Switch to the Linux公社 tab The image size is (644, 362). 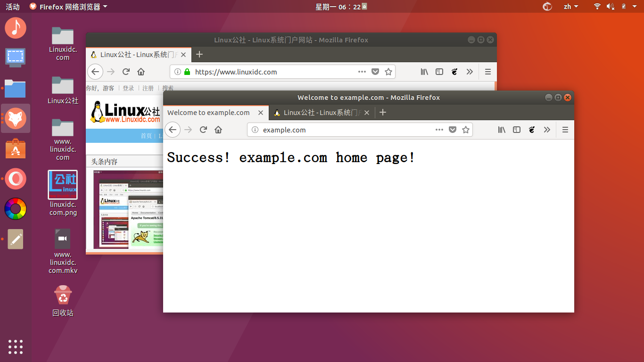coord(320,112)
